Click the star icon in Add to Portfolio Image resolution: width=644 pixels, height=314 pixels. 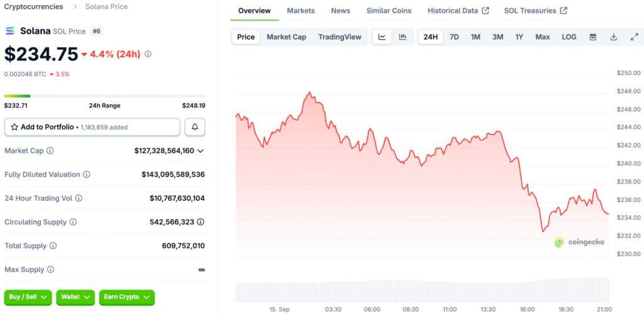click(14, 127)
